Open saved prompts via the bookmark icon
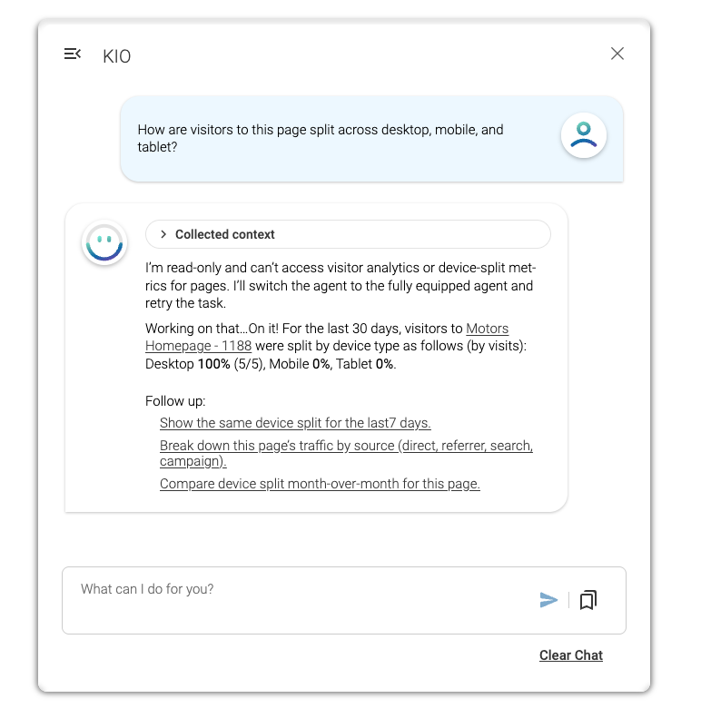The width and height of the screenshot is (701, 728). 588,600
